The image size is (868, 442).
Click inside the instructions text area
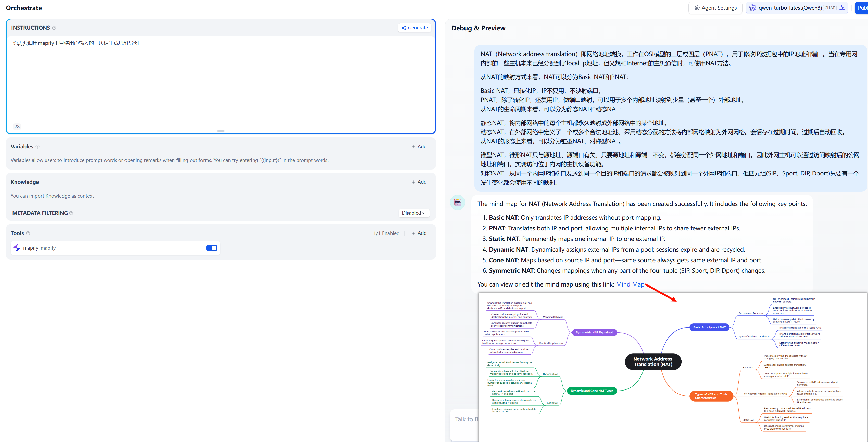221,81
